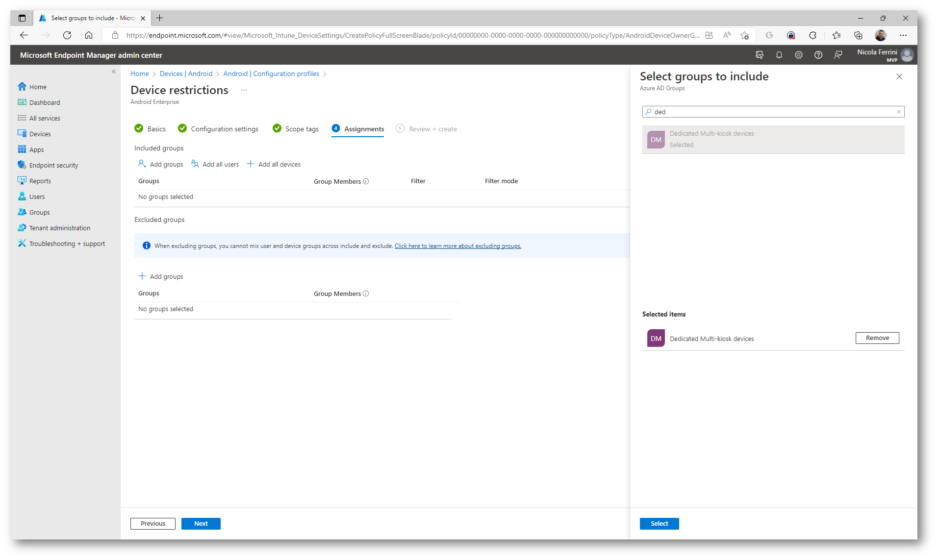
Task: Click the browser refresh icon
Action: 67,35
